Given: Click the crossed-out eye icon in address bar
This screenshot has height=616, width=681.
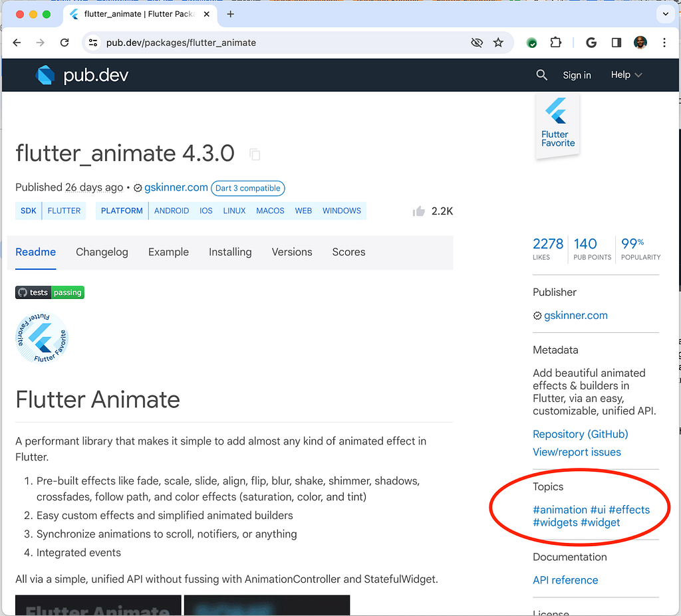Looking at the screenshot, I should (x=477, y=43).
